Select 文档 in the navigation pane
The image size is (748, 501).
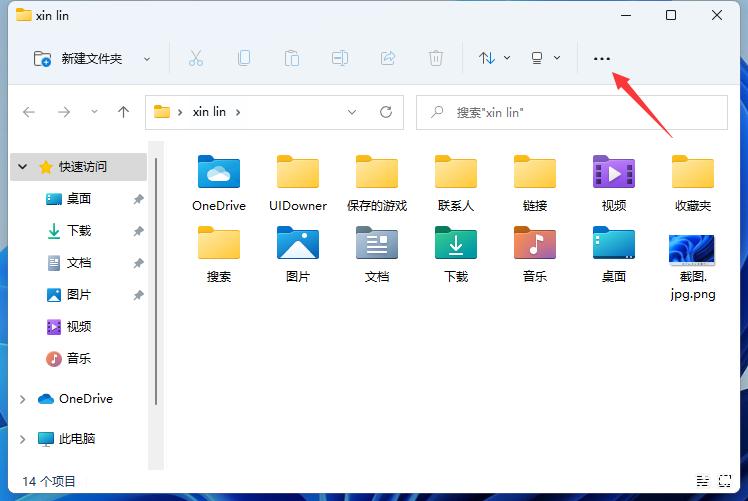coord(79,263)
